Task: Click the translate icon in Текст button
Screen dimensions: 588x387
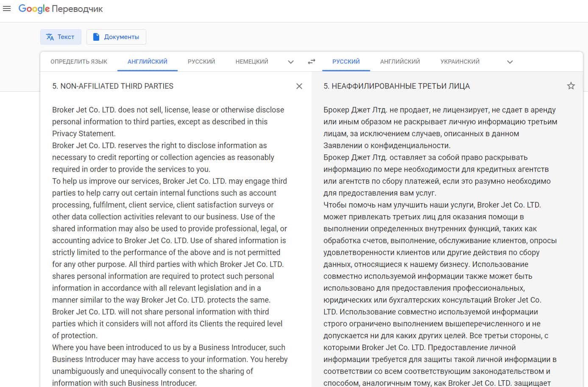Action: [x=50, y=37]
